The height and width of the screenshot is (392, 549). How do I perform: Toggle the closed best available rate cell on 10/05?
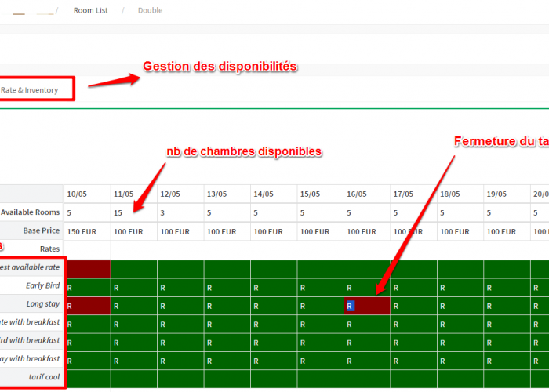(x=87, y=269)
